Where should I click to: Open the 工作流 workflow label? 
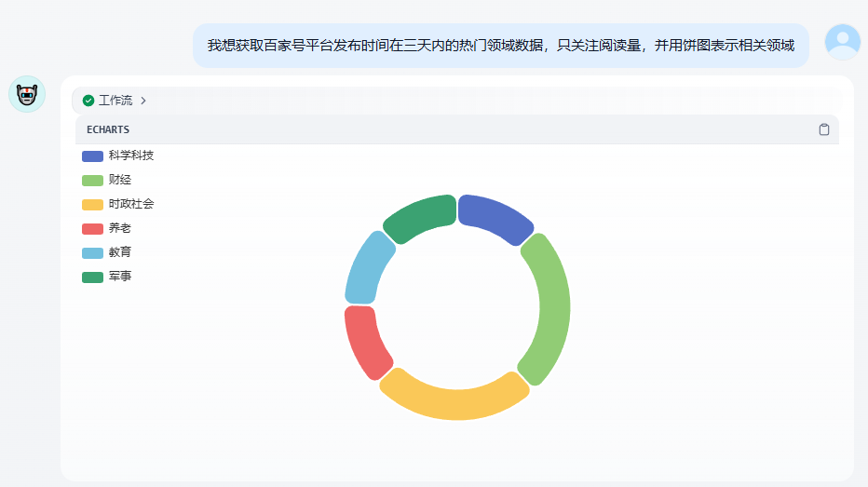115,101
